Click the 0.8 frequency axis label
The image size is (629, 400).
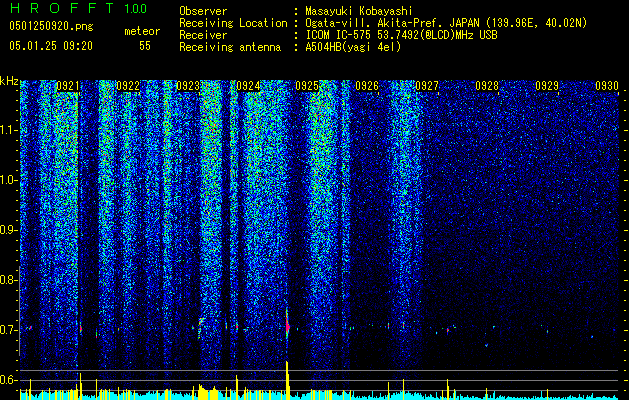(8, 280)
